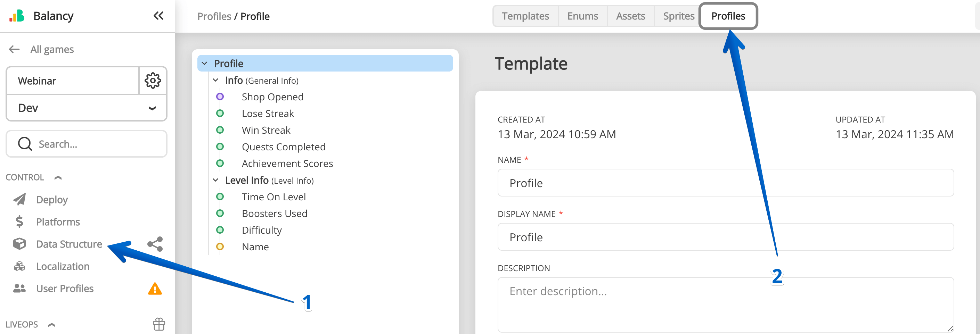Click the warning icon beside User Profiles
Image resolution: width=980 pixels, height=334 pixels.
[155, 289]
